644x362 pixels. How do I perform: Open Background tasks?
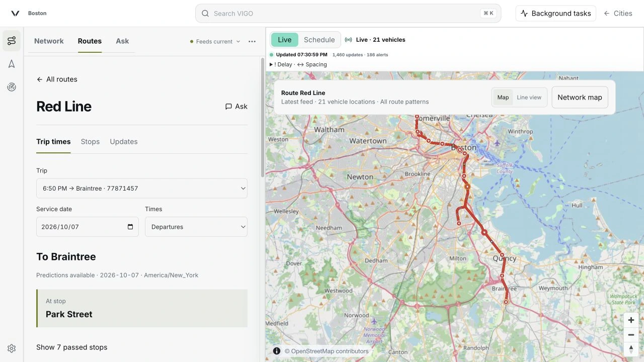click(556, 14)
